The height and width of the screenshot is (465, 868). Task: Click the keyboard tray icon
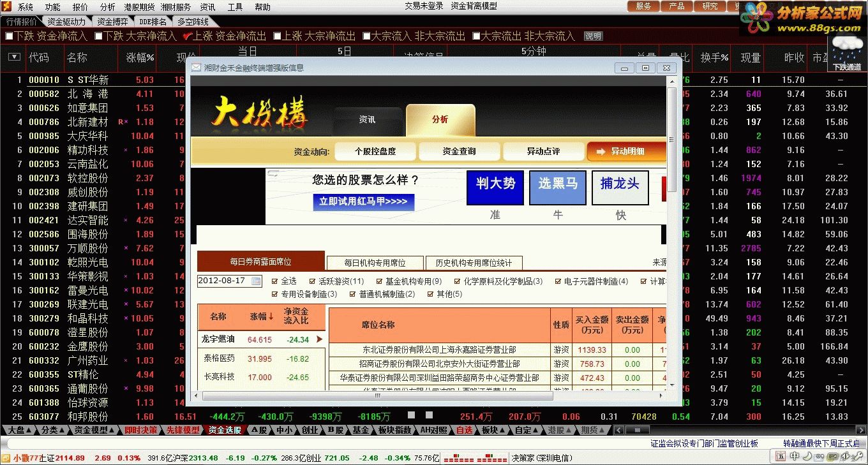click(832, 456)
